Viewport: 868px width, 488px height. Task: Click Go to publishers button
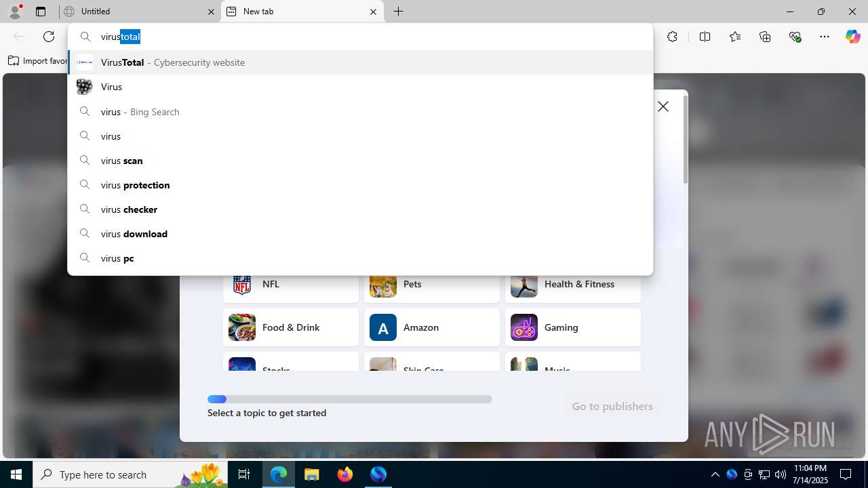[612, 406]
